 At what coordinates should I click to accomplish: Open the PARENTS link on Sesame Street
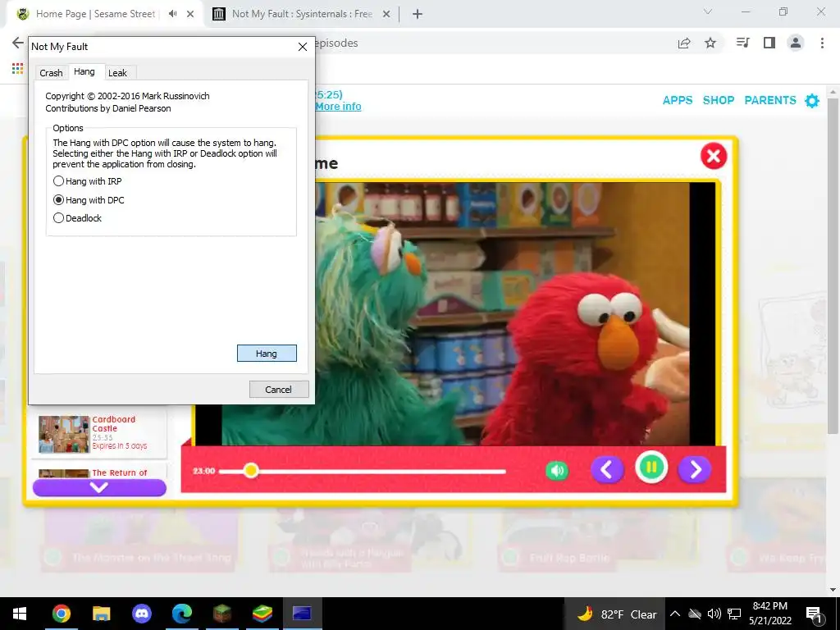(770, 100)
